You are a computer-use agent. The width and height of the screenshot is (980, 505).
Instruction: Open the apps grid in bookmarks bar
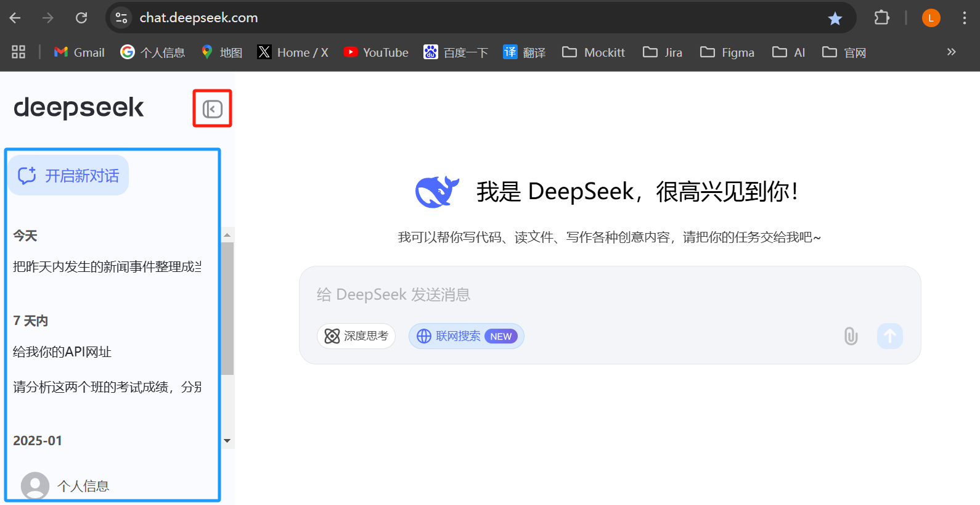[18, 52]
